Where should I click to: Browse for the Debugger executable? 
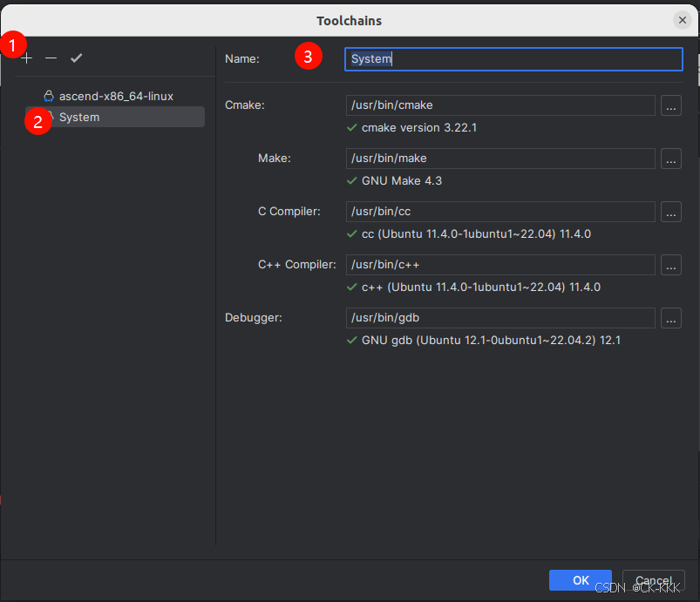(x=671, y=318)
